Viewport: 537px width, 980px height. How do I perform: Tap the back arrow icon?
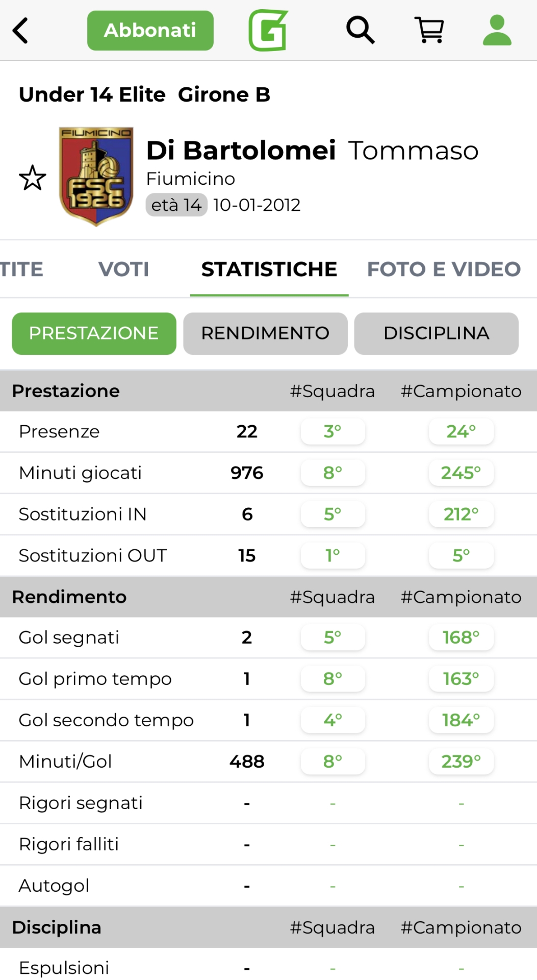click(x=20, y=31)
